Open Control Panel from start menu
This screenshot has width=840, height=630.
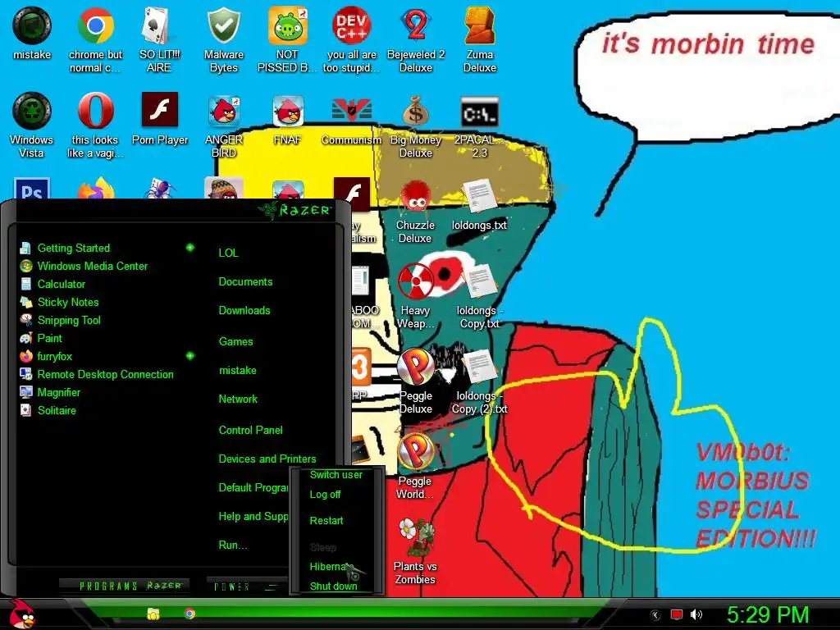(x=250, y=430)
